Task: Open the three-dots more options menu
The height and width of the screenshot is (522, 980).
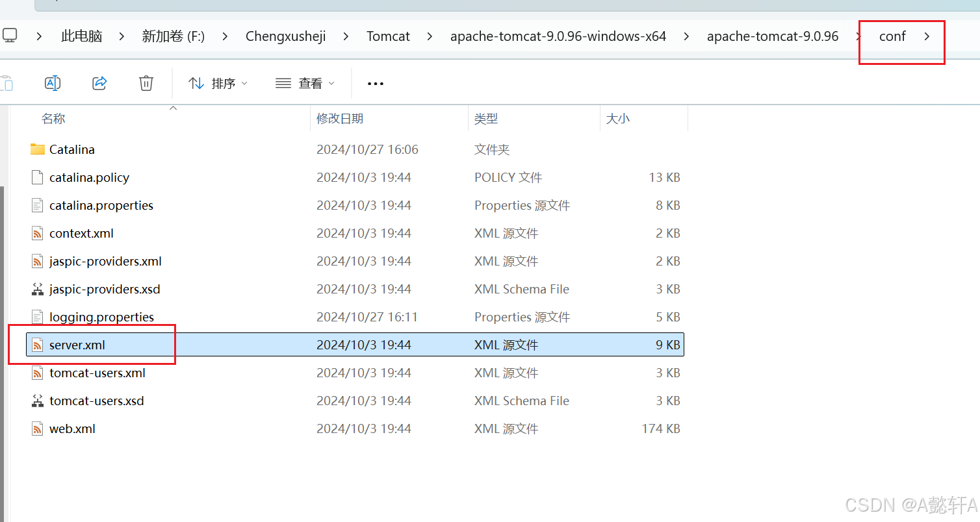Action: coord(376,84)
